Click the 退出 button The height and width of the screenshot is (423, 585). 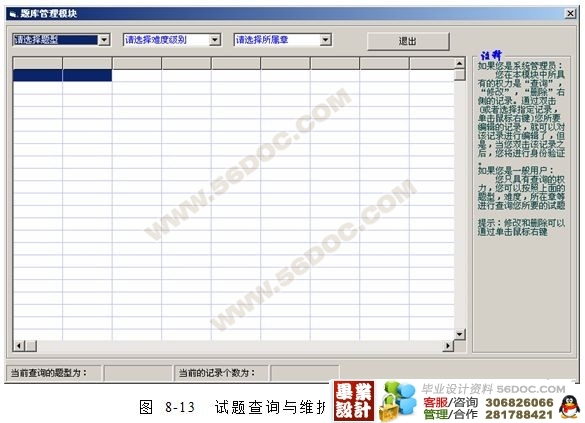408,41
